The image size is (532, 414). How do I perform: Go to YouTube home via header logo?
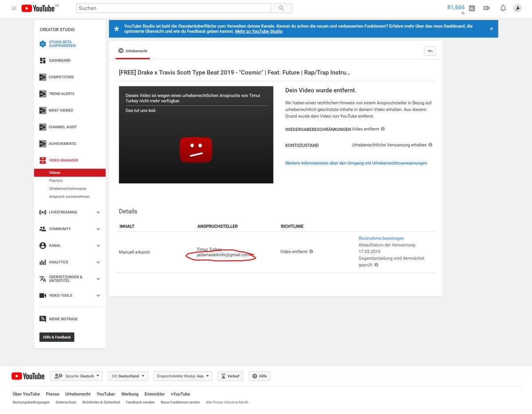[x=38, y=8]
